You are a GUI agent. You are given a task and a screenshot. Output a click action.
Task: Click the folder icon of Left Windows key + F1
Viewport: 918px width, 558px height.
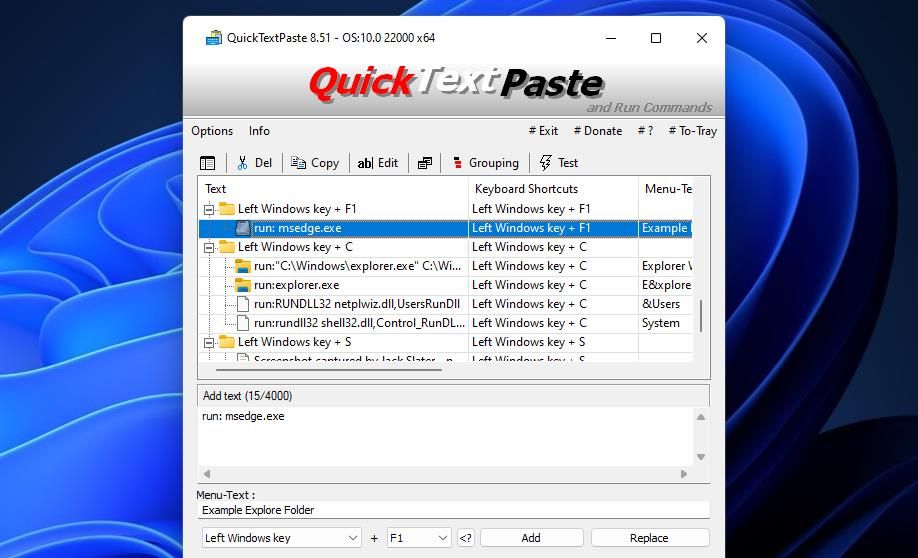pyautogui.click(x=227, y=209)
